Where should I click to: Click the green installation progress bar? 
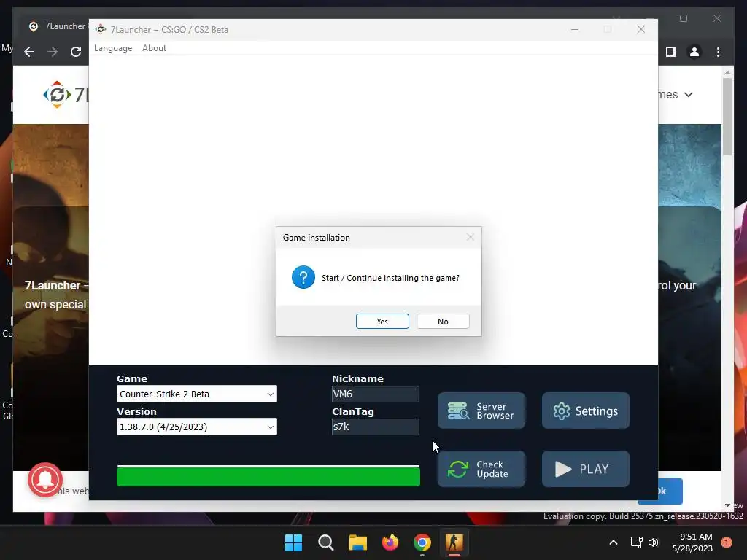pyautogui.click(x=268, y=477)
